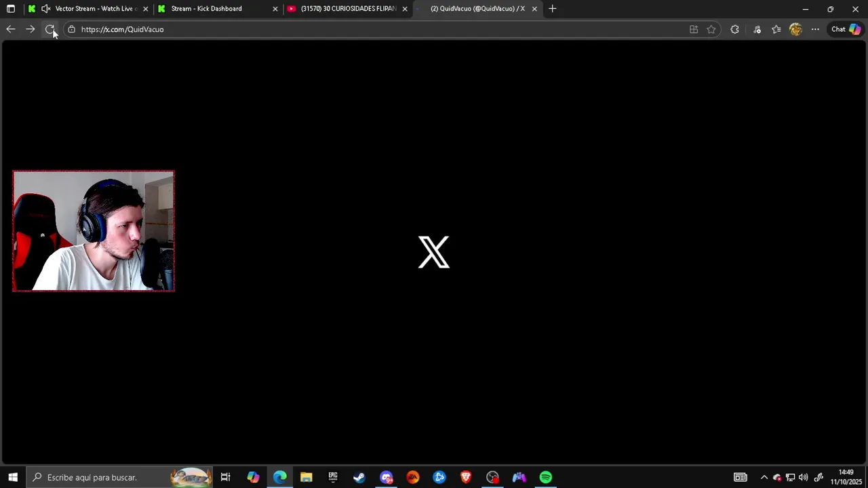Open the news widget tray icon
868x488 pixels.
pyautogui.click(x=741, y=477)
